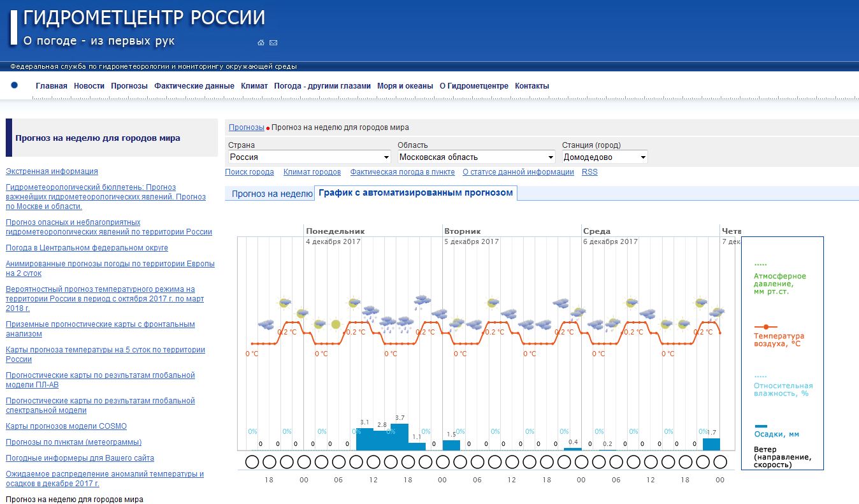Viewport: 859px width, 504px height.
Task: Open the Гидрометеорологический бюллетень sidebar link
Action: pyautogui.click(x=106, y=197)
